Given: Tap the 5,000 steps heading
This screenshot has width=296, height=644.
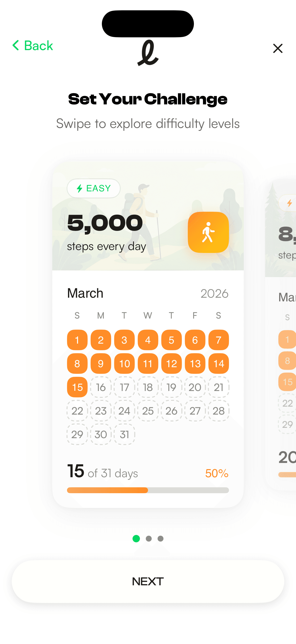Looking at the screenshot, I should [105, 223].
